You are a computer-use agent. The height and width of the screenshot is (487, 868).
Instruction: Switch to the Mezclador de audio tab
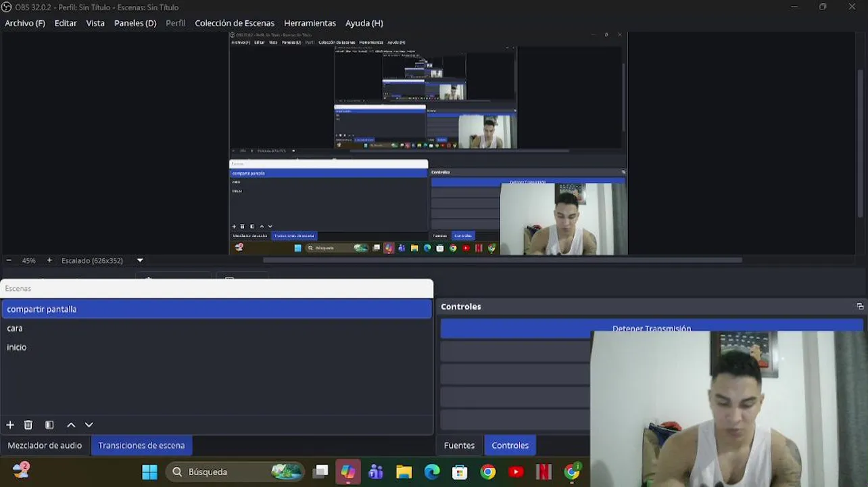[x=45, y=445]
